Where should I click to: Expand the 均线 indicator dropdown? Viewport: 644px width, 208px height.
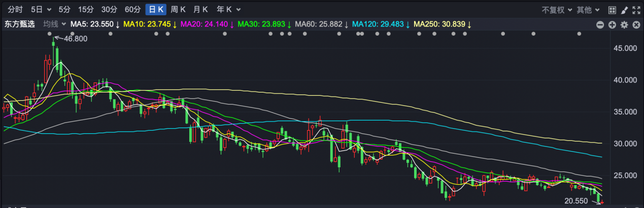55,24
